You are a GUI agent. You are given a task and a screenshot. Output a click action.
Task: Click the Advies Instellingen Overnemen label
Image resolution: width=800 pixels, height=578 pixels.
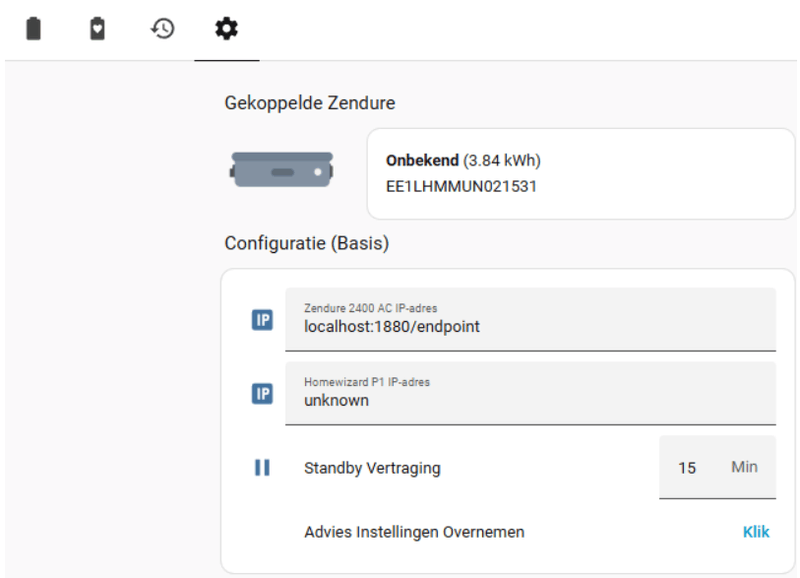[414, 532]
